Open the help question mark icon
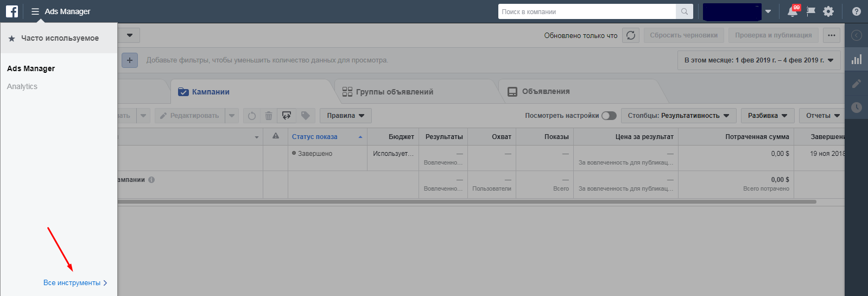Screen dimensions: 868x296 click(857, 11)
